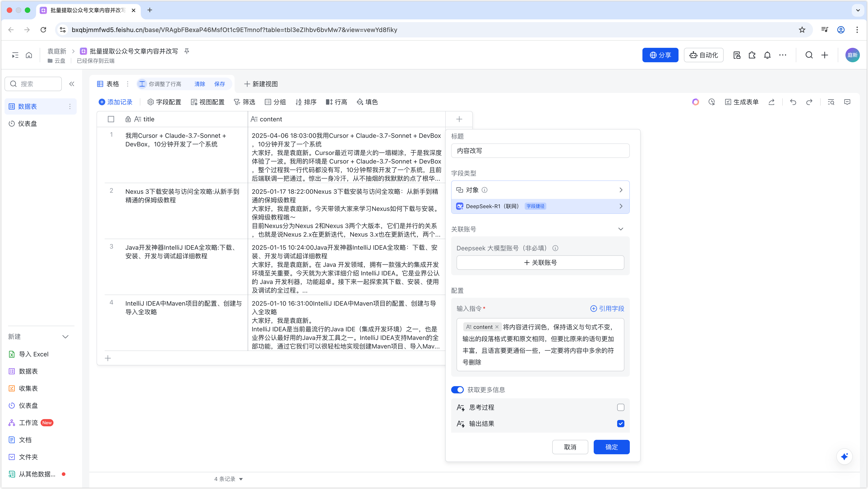Click the redo arrow icon
The height and width of the screenshot is (489, 868).
(x=809, y=102)
